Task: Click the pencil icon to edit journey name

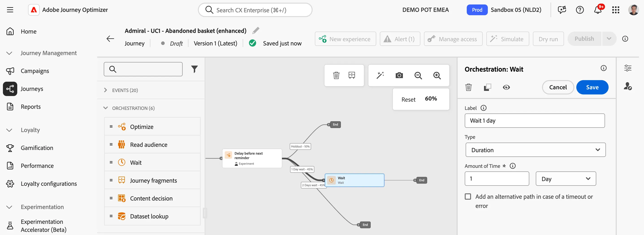Action: coord(256,31)
